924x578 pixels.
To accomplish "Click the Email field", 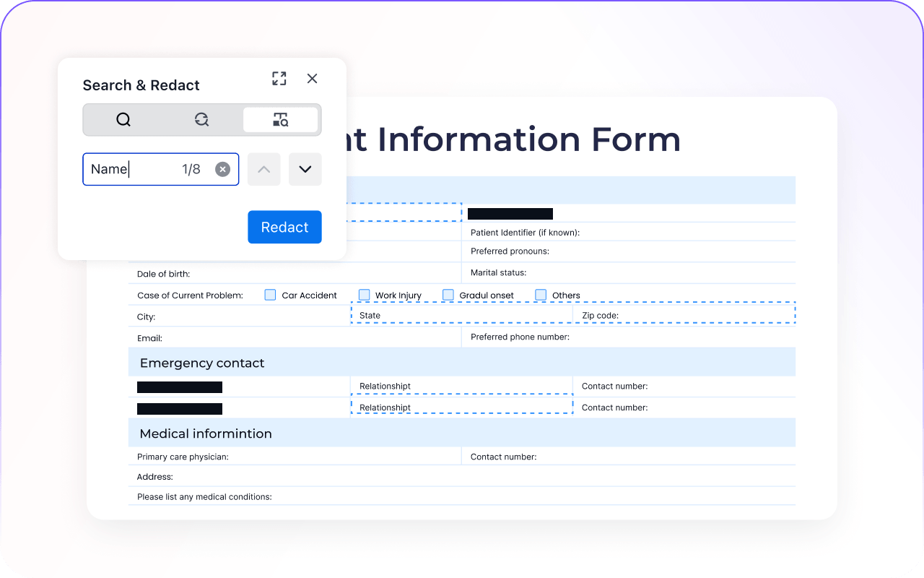I will (295, 337).
